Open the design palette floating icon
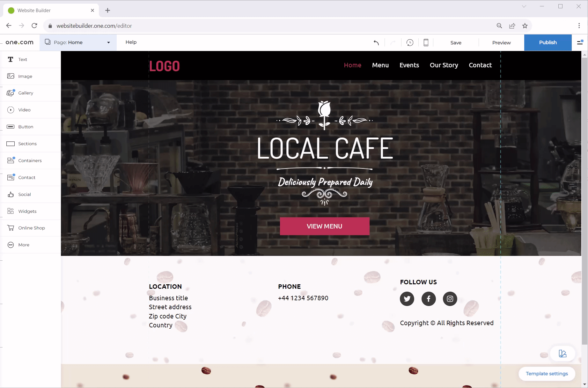 click(562, 354)
